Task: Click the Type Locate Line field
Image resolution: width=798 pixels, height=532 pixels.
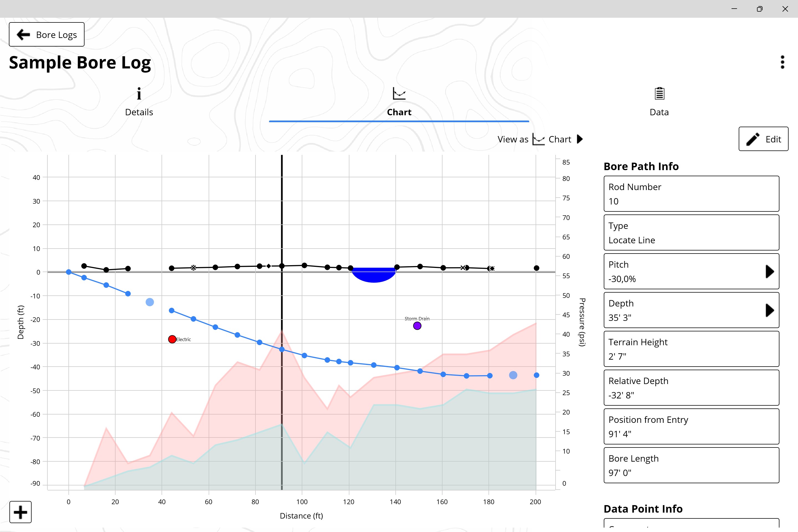Action: 691,232
